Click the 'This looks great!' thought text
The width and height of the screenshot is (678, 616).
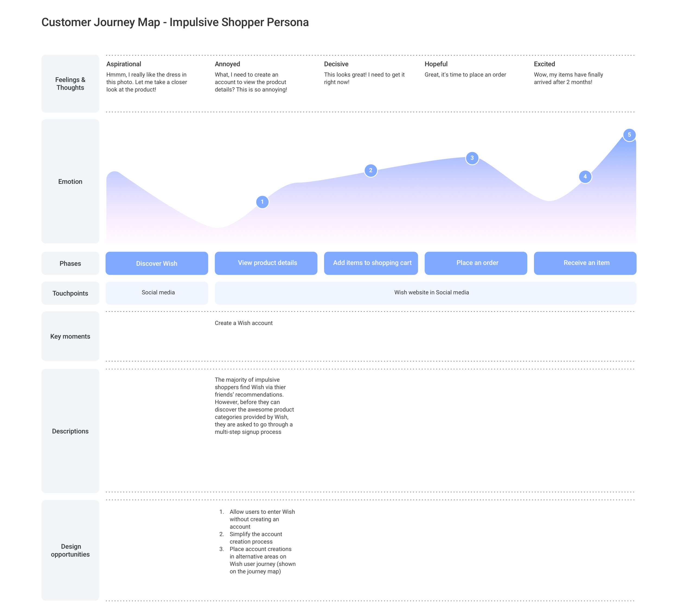pos(364,78)
